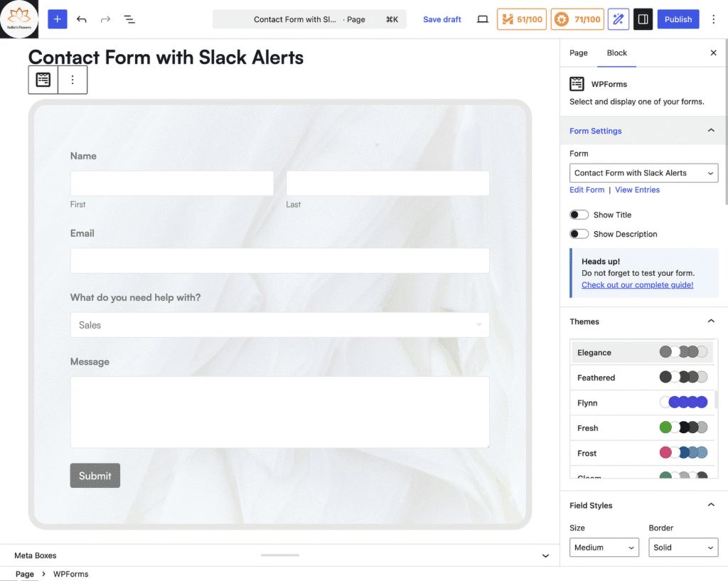The width and height of the screenshot is (728, 581).
Task: Undo the last change
Action: (x=82, y=19)
